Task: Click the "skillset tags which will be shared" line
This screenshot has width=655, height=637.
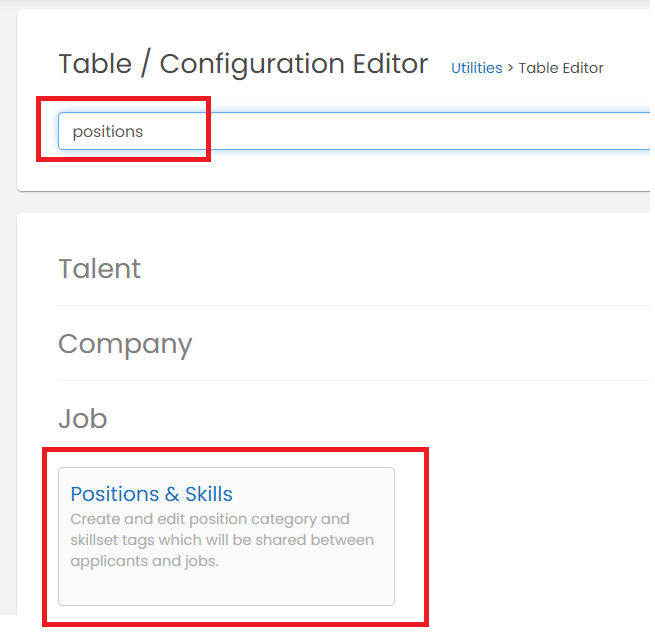Action: [x=222, y=540]
